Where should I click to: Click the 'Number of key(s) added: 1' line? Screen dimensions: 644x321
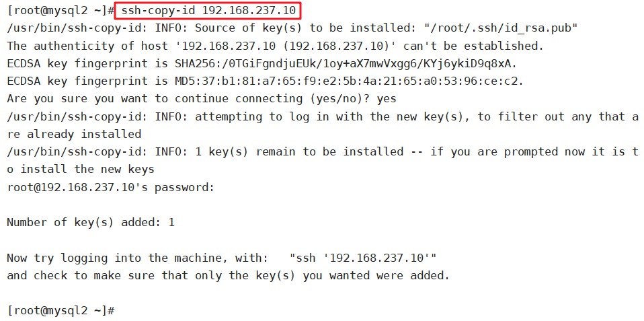pyautogui.click(x=91, y=223)
